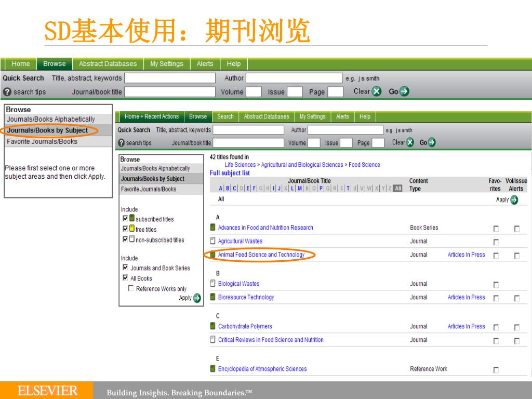Click Apply arrow in Include panel

[197, 298]
